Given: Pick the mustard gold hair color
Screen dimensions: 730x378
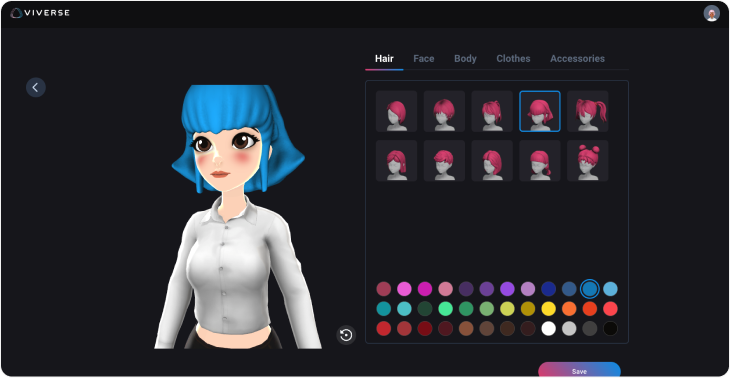Looking at the screenshot, I should 528,309.
